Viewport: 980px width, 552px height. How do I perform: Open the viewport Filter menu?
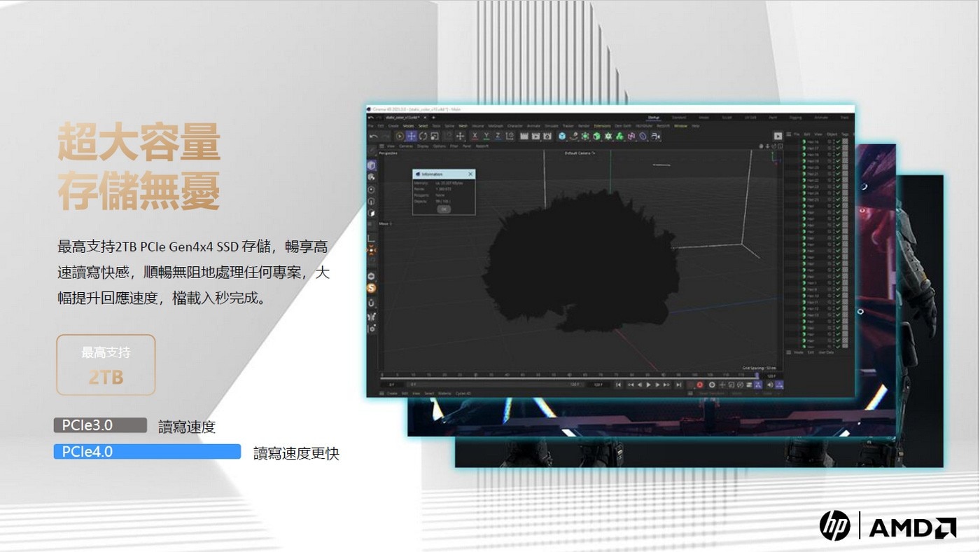[x=454, y=146]
